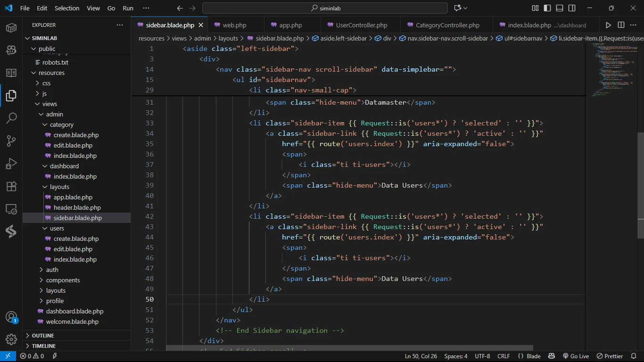Open the Remote Explorer view
The width and height of the screenshot is (644, 362).
click(x=11, y=209)
